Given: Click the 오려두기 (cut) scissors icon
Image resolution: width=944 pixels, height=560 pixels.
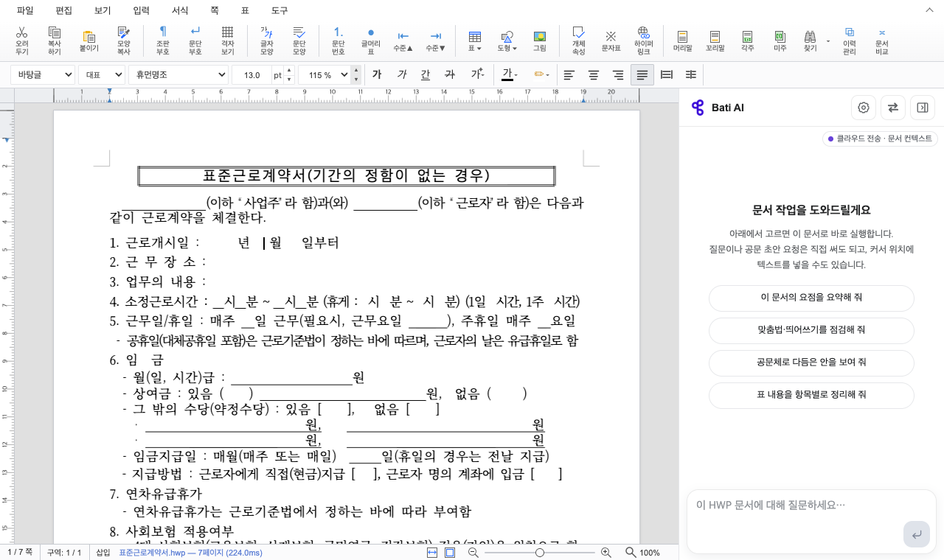Looking at the screenshot, I should click(22, 41).
